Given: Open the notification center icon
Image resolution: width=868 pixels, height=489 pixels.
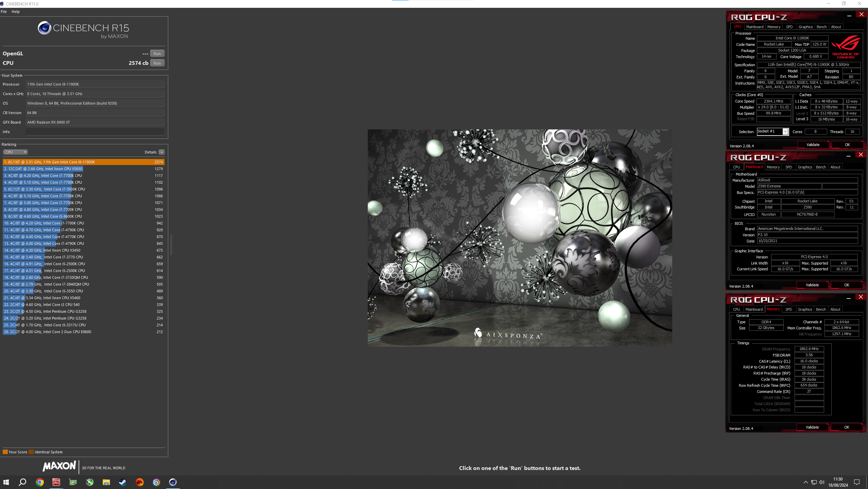Looking at the screenshot, I should [857, 482].
